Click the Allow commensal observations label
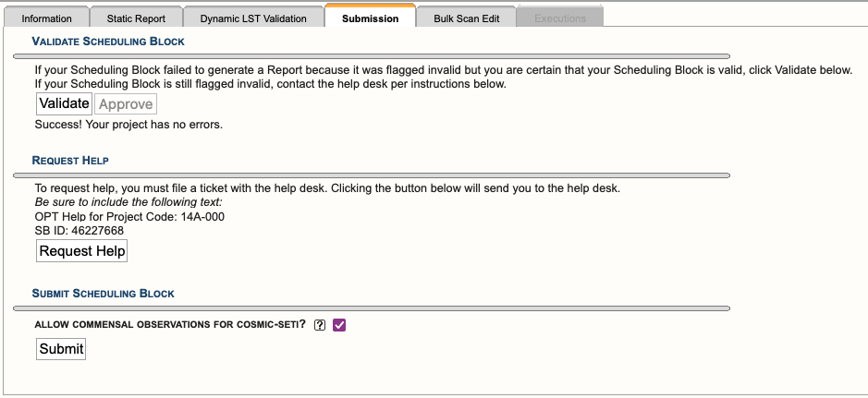The image size is (868, 398). pyautogui.click(x=170, y=324)
